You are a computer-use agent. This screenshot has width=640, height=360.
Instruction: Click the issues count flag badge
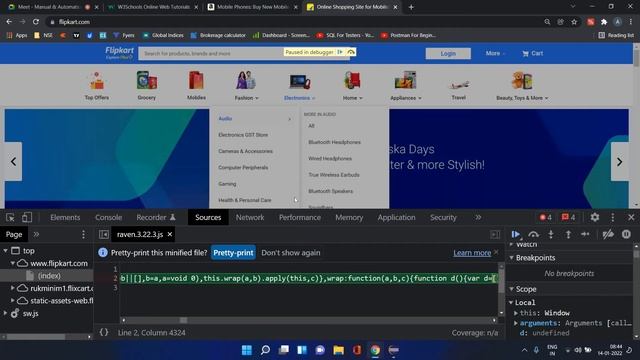click(x=569, y=218)
